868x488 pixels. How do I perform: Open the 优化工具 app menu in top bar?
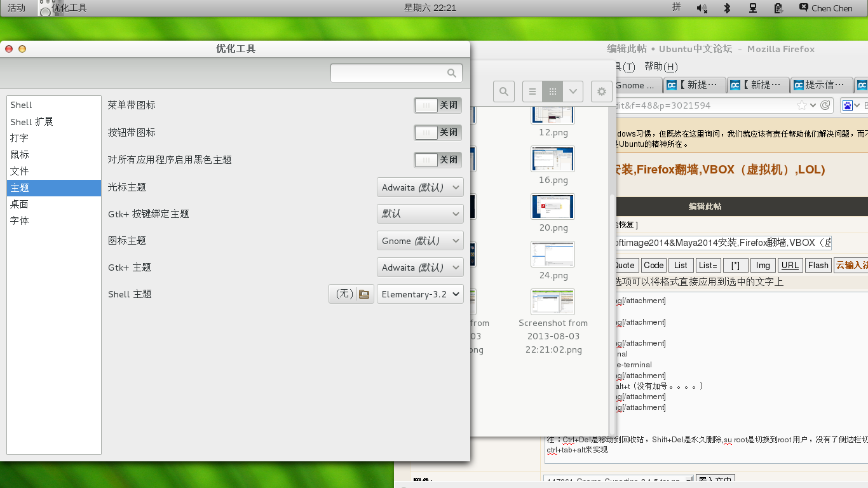pos(63,8)
